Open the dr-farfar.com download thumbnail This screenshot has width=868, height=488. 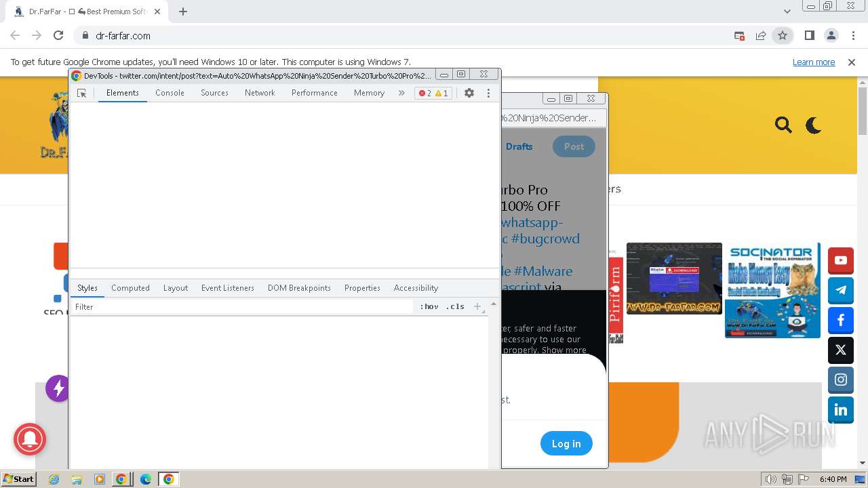coord(674,279)
